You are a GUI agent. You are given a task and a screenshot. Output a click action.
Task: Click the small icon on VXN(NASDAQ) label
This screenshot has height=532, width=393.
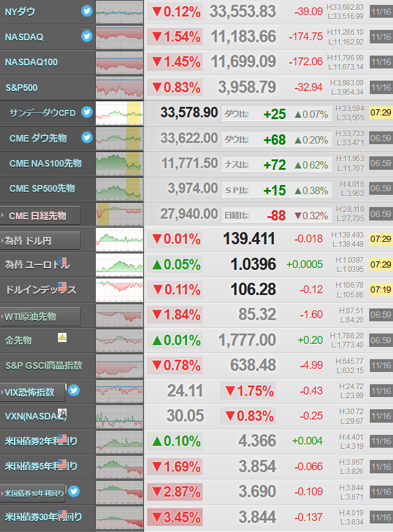[62, 414]
